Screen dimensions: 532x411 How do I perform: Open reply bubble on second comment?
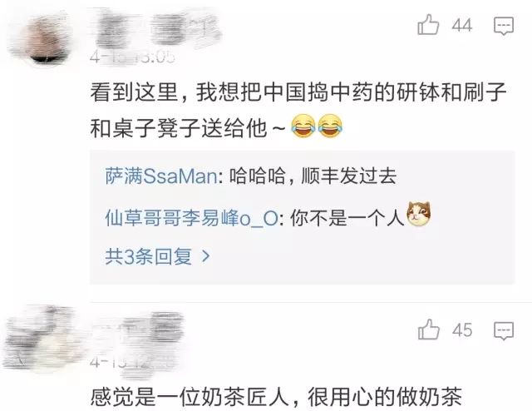point(504,331)
